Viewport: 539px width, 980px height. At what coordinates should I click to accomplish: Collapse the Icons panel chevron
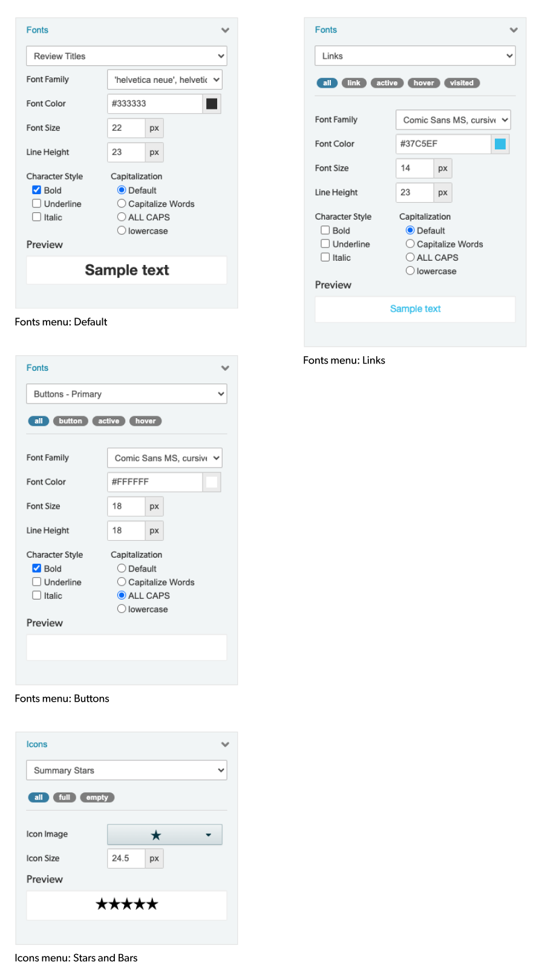tap(225, 745)
